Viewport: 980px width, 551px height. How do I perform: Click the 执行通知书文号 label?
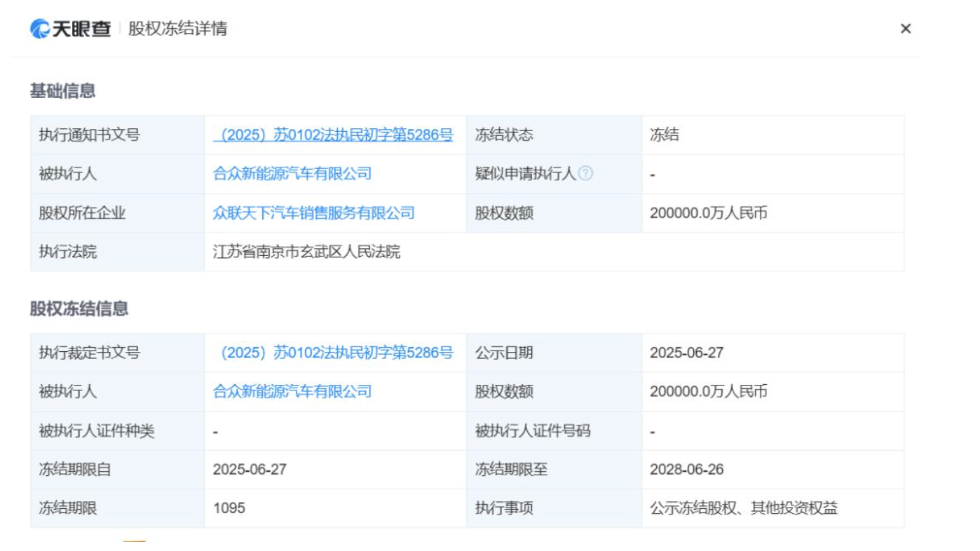(x=89, y=135)
